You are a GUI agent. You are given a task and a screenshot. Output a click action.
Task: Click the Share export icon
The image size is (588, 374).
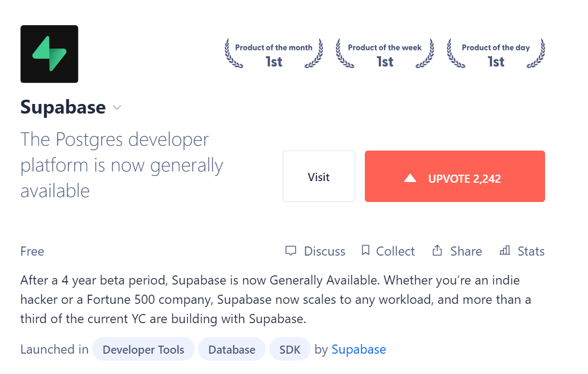tap(437, 251)
